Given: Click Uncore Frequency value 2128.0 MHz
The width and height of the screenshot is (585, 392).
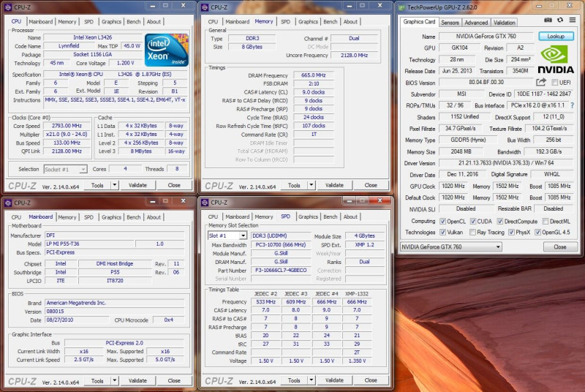Looking at the screenshot, I should pyautogui.click(x=355, y=55).
